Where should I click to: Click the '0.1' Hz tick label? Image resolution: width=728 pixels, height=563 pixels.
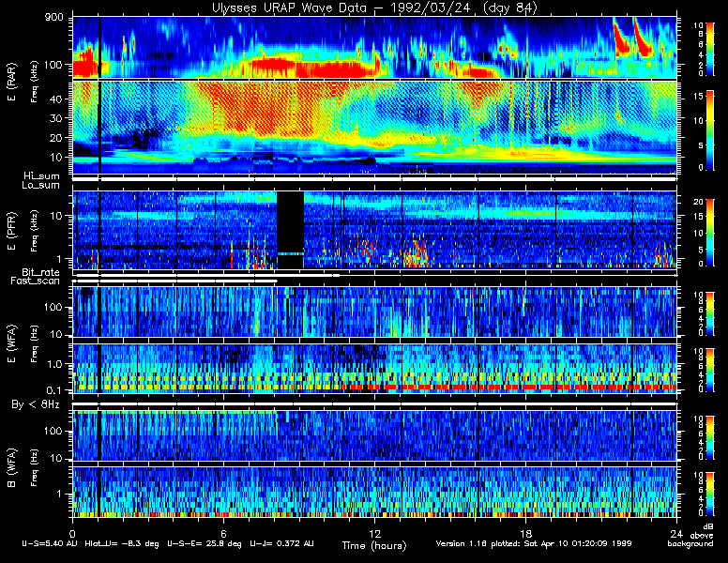coord(54,390)
